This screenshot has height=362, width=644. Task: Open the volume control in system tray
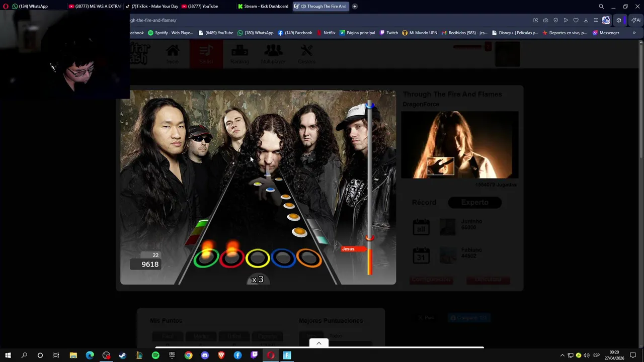[x=587, y=355]
